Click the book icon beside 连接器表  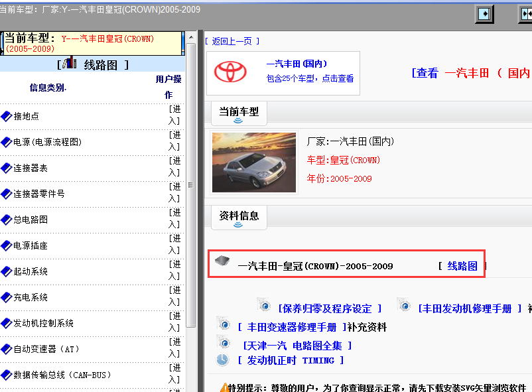click(x=7, y=168)
